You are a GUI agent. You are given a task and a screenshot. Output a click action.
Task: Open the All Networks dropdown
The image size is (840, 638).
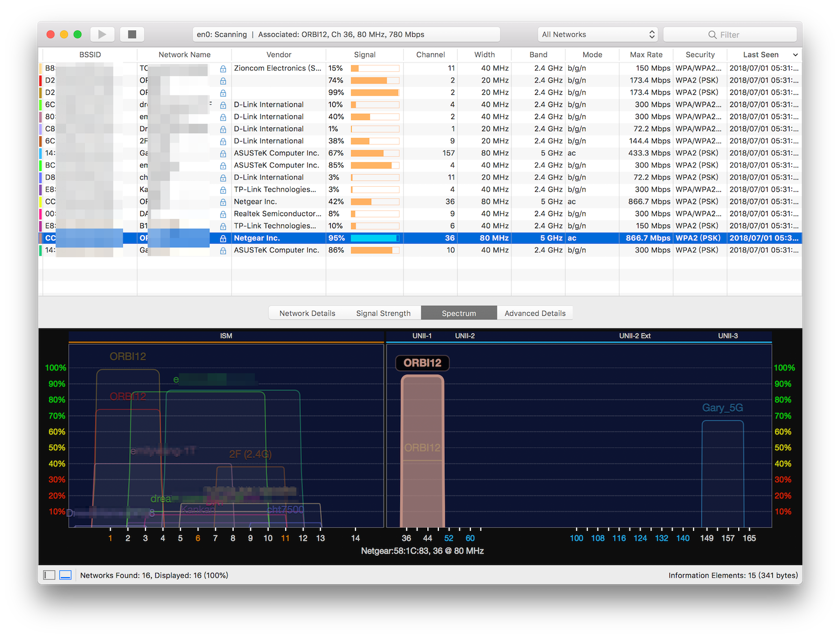(597, 35)
